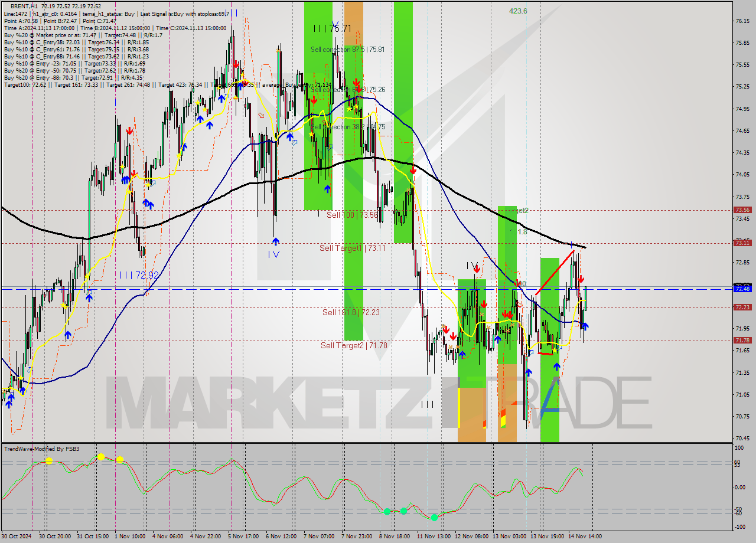Click the rightmost red down arrow above latest candles
Screen dimensions: 756x543
[x=581, y=279]
